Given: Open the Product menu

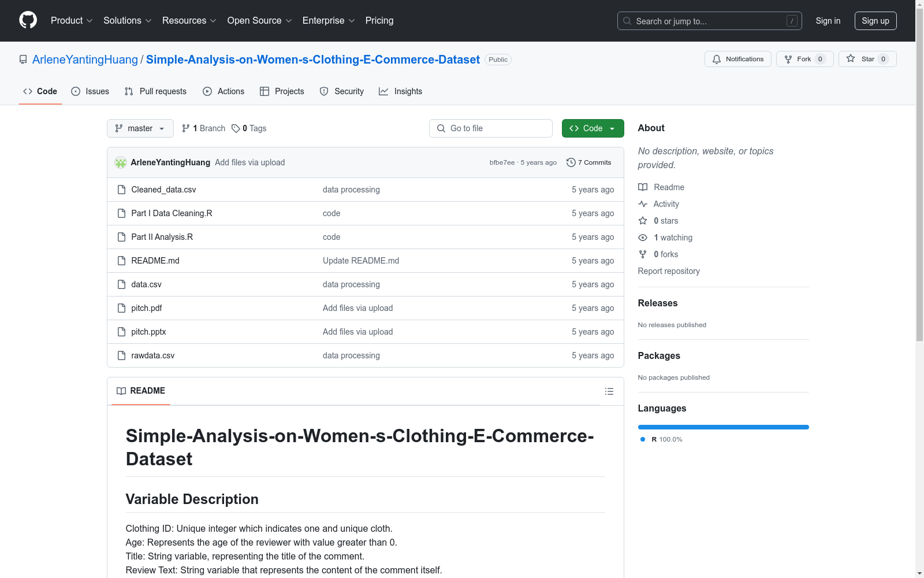Looking at the screenshot, I should [72, 21].
